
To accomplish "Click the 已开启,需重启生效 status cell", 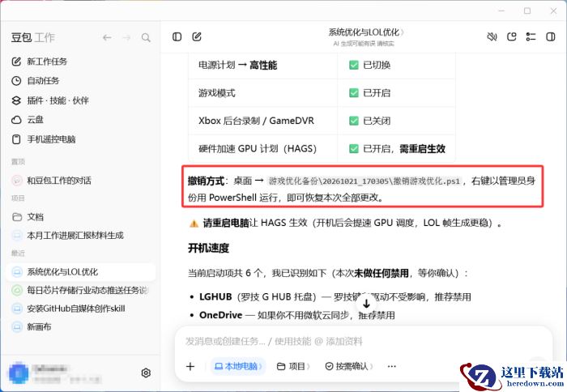I will (396, 149).
